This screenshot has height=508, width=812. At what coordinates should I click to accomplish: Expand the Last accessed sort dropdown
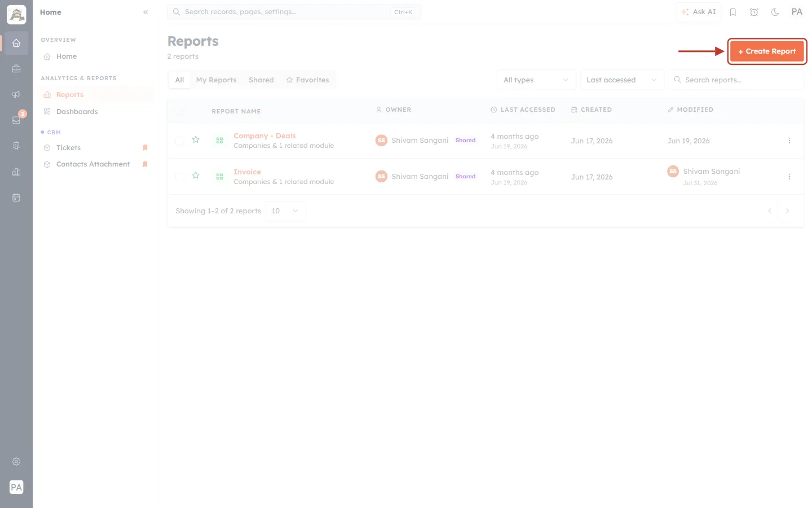pyautogui.click(x=622, y=80)
